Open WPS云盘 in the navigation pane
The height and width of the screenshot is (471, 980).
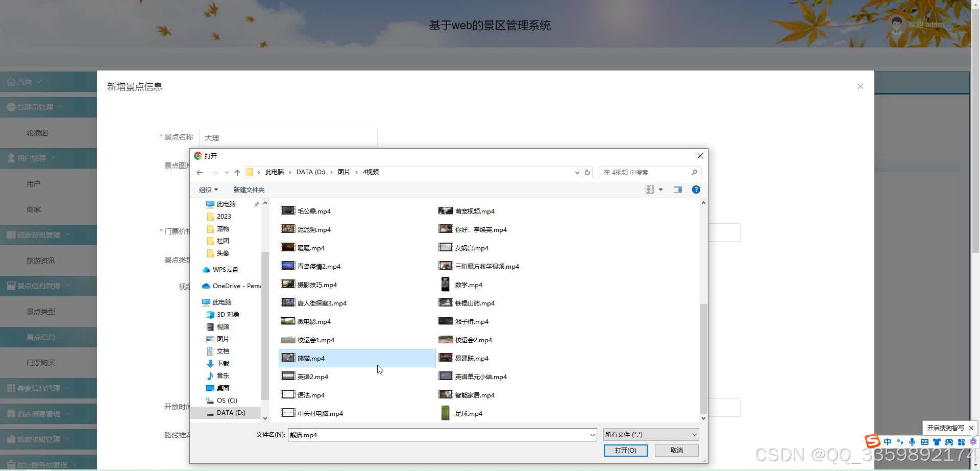pyautogui.click(x=220, y=269)
